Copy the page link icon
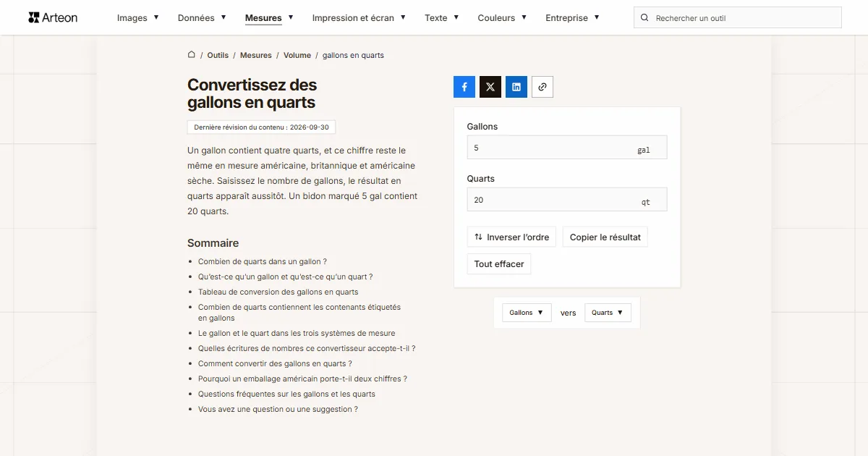The image size is (868, 456). coord(542,87)
